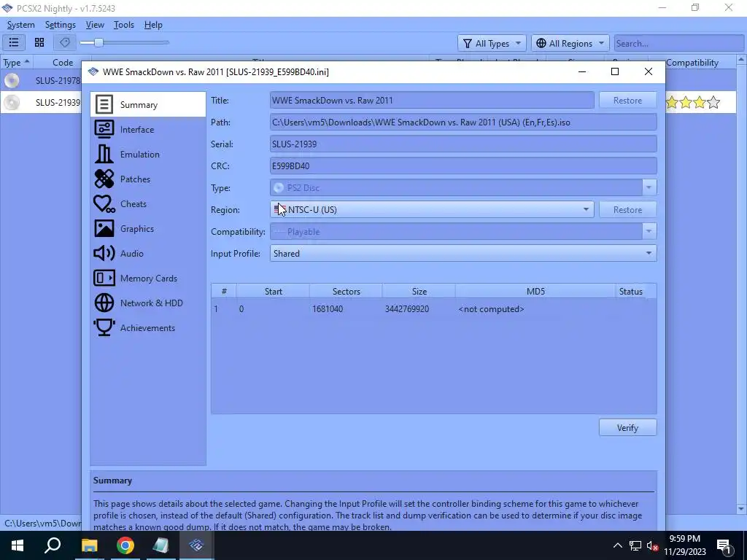Screen dimensions: 747x560
Task: Click the CRC E599BD40 field
Action: [463, 166]
